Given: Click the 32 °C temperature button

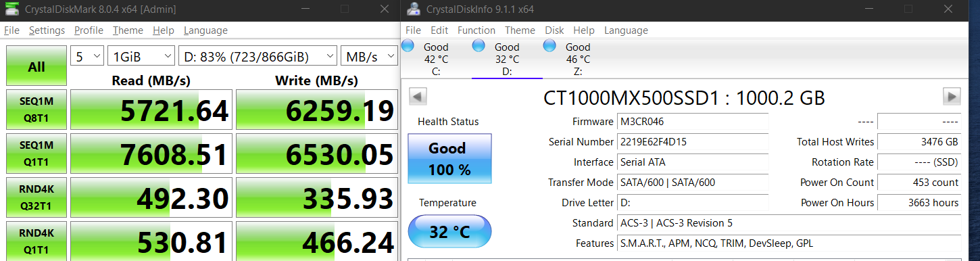Looking at the screenshot, I should point(449,231).
